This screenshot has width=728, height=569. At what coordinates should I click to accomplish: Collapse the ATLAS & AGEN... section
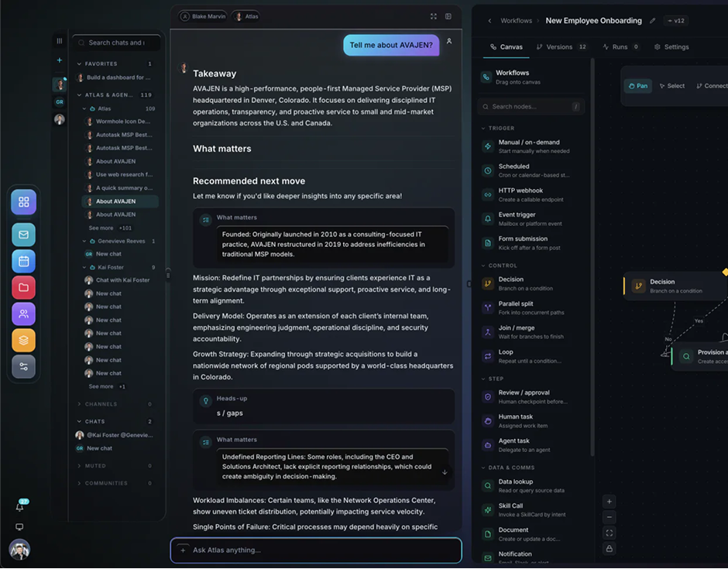[x=79, y=94]
